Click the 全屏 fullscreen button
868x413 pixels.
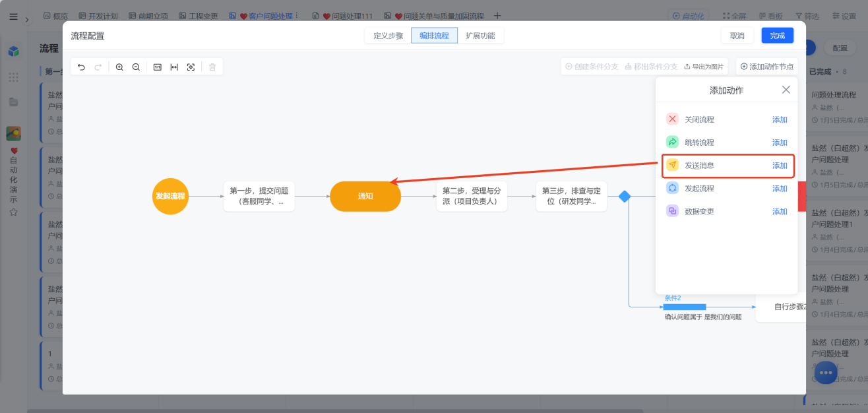click(x=734, y=16)
